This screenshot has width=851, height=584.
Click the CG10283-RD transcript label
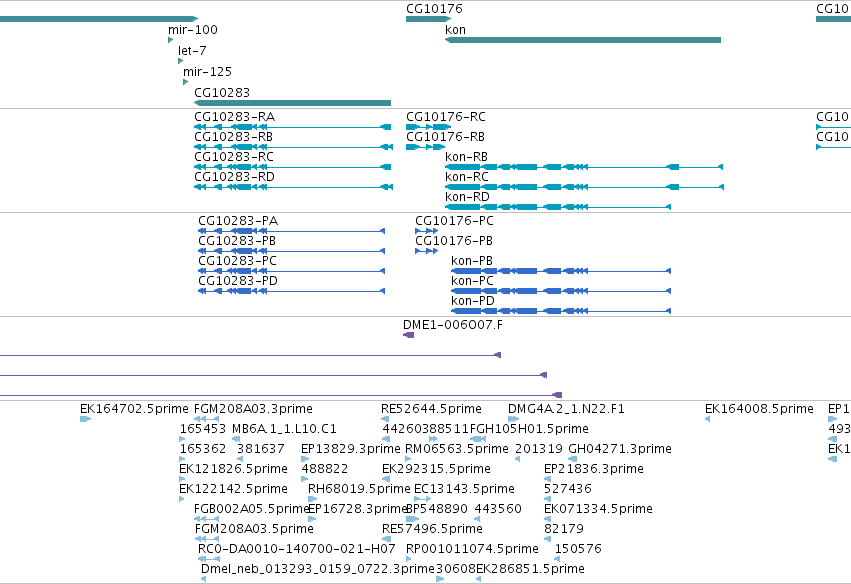point(234,177)
